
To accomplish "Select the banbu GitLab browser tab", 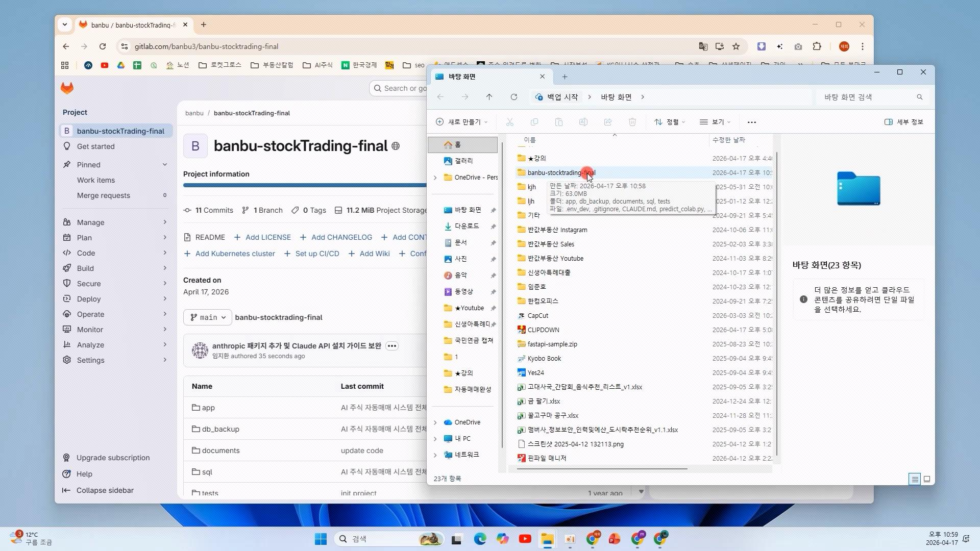I will [x=134, y=25].
